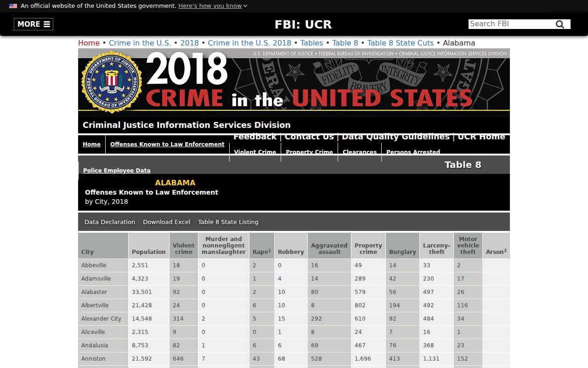Open the MORE hamburger menu
The height and width of the screenshot is (368, 588).
pyautogui.click(x=34, y=24)
